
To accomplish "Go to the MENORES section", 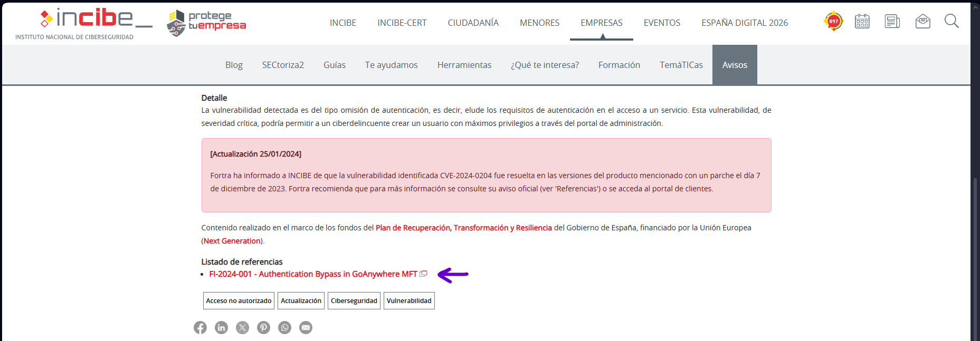I will [x=539, y=23].
